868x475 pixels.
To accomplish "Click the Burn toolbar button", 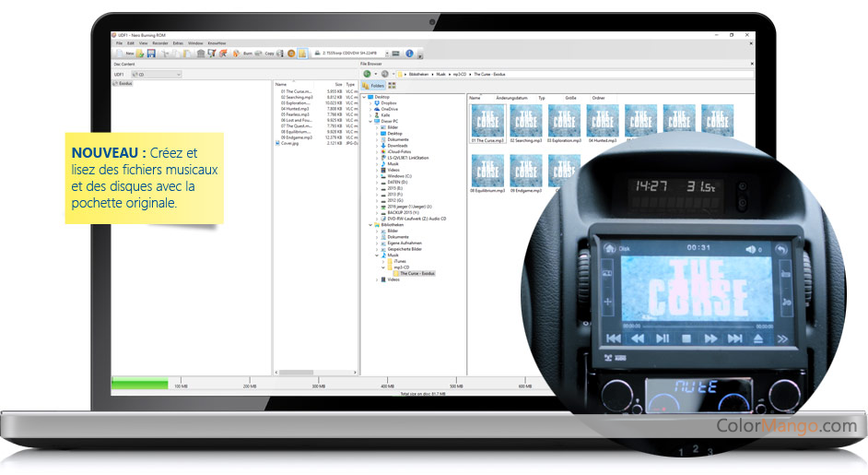I will point(243,53).
